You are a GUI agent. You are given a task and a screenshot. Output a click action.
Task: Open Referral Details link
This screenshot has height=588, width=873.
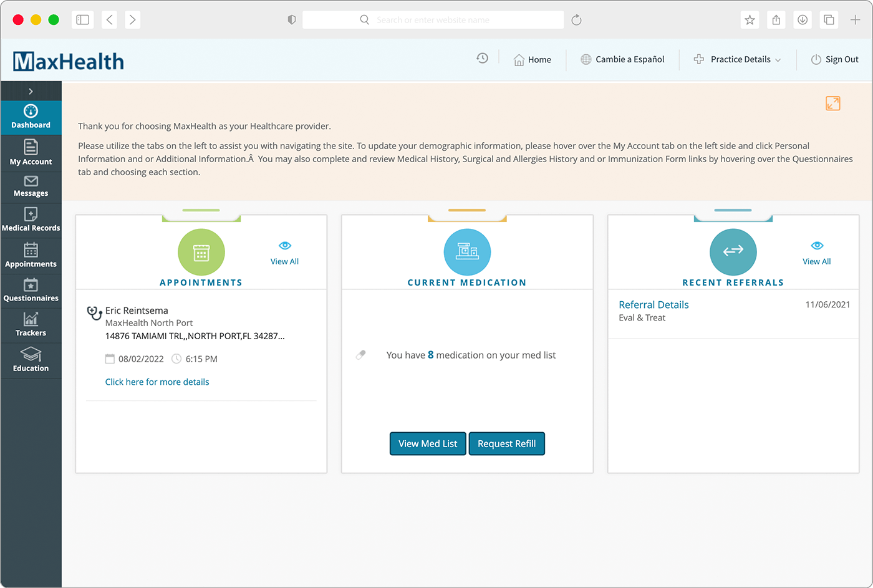(x=654, y=304)
